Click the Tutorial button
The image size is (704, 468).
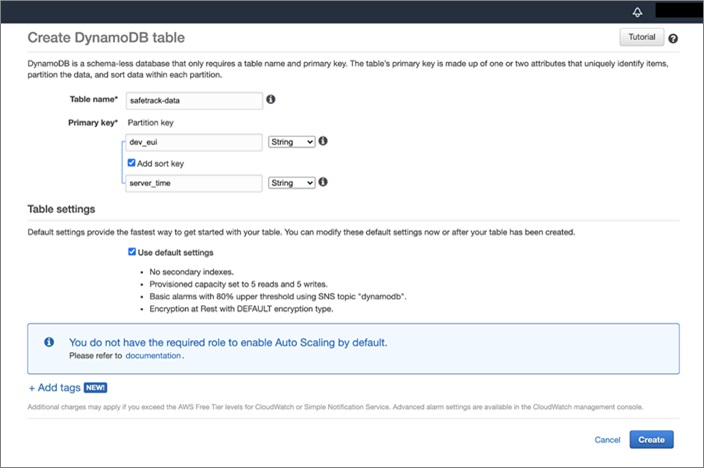click(x=642, y=37)
